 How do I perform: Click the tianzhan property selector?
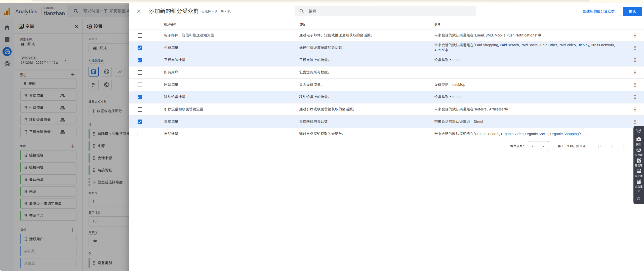pos(54,11)
